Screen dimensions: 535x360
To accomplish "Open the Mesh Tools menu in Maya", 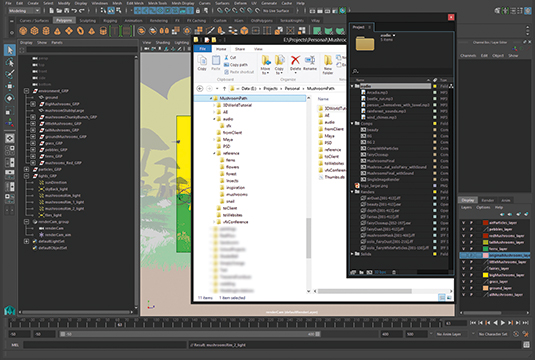I will coord(157,3).
